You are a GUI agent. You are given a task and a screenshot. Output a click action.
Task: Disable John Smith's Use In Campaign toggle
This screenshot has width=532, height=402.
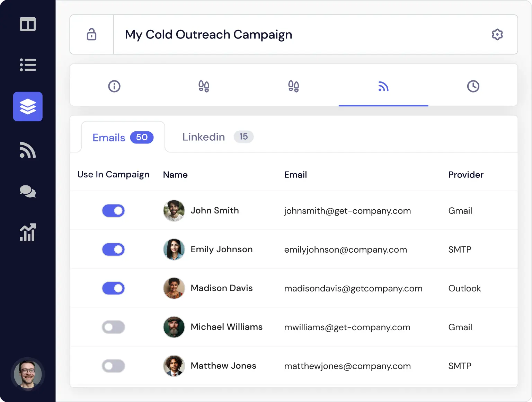click(x=113, y=211)
